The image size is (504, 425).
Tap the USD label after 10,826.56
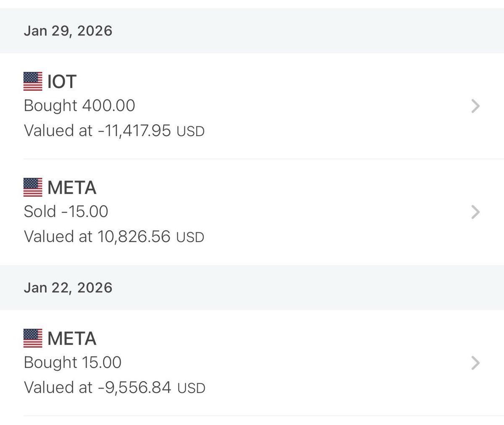click(x=190, y=238)
